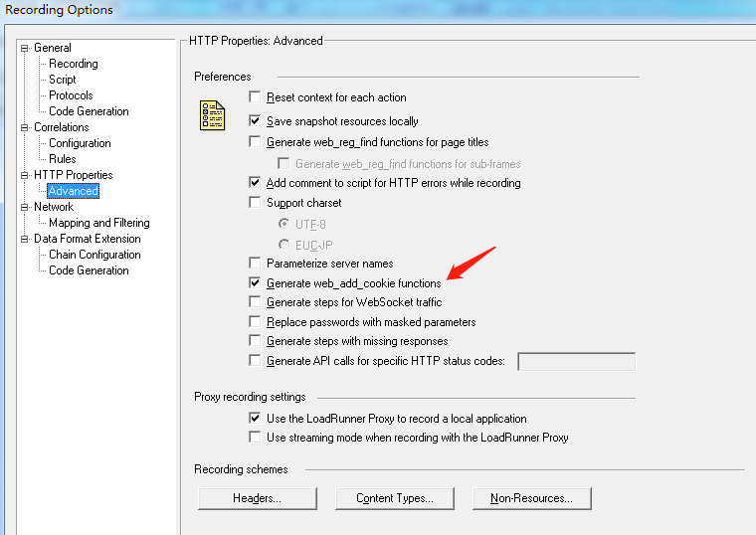Select the highlighted Advanced tree item
This screenshot has height=535, width=756.
pos(74,191)
